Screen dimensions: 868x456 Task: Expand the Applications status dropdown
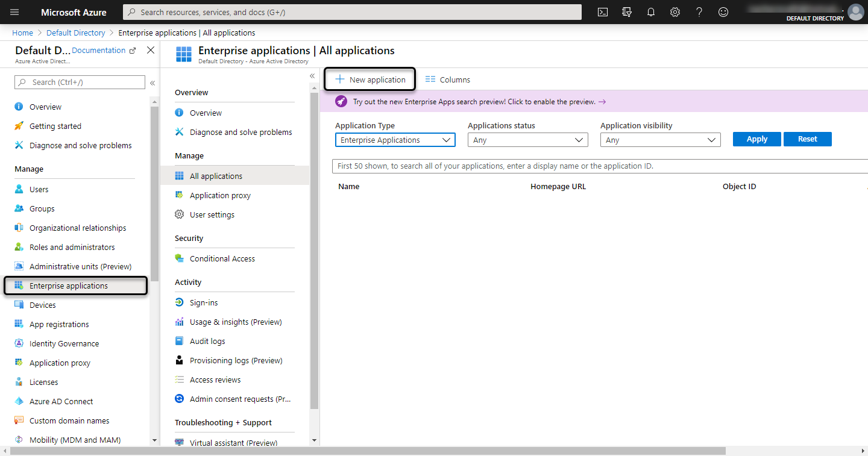tap(528, 140)
